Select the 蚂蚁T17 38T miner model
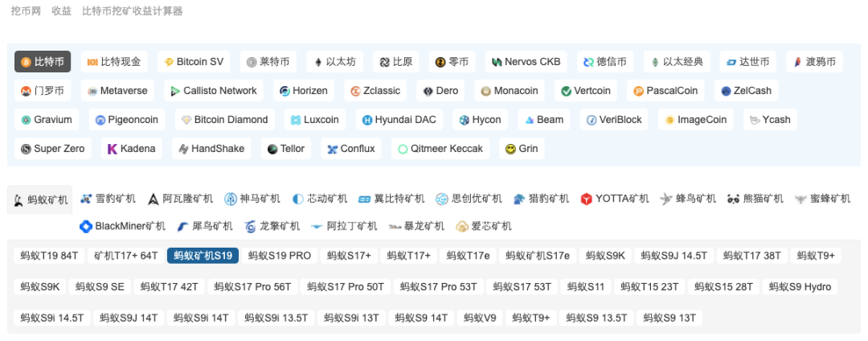The image size is (868, 341). (751, 255)
